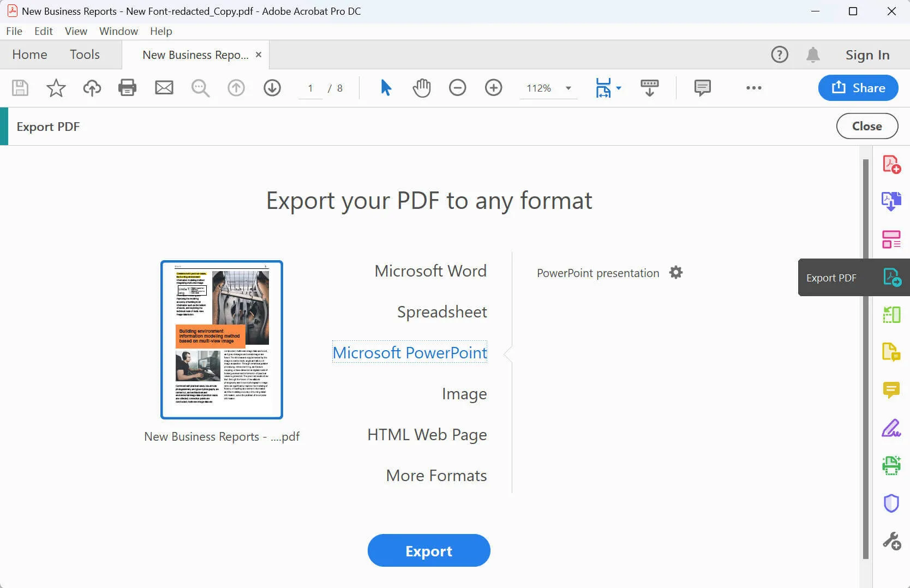This screenshot has width=910, height=588.
Task: Open the Edit PDF tool in sidebar
Action: click(891, 238)
